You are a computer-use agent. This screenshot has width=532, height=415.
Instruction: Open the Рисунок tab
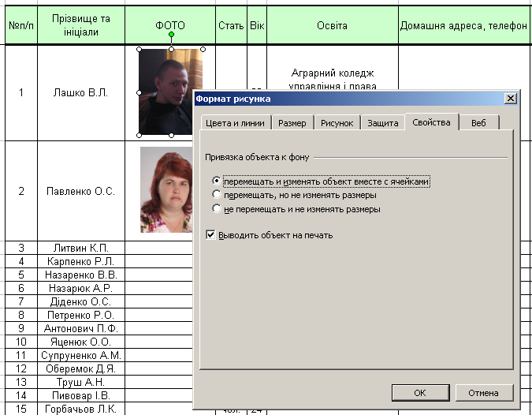click(x=337, y=123)
